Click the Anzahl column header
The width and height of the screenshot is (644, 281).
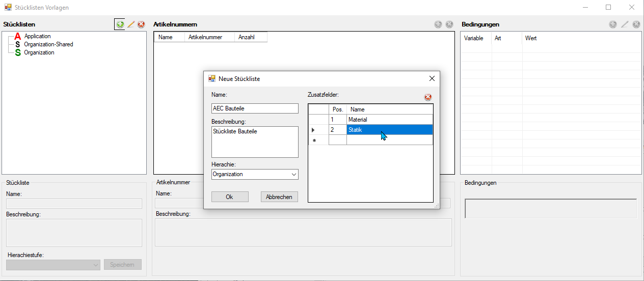tap(251, 37)
